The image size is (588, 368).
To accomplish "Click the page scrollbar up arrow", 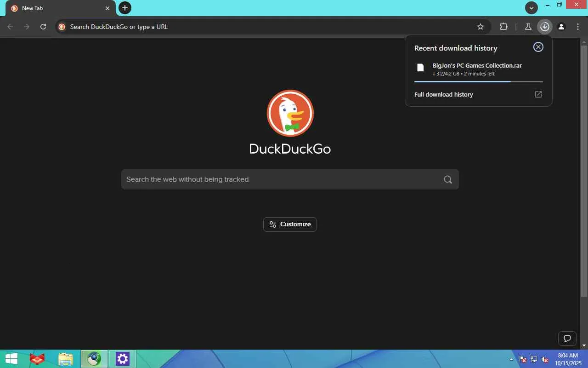I will 584,42.
